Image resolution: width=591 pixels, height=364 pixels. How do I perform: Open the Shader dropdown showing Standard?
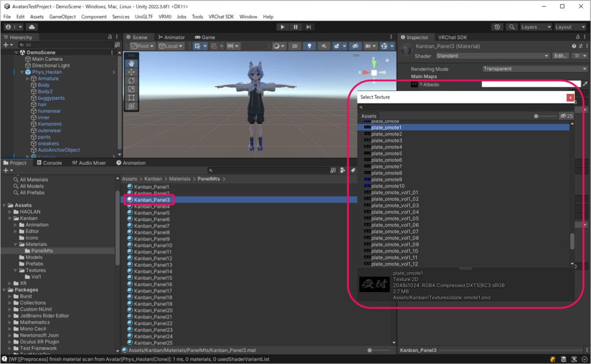[x=492, y=56]
